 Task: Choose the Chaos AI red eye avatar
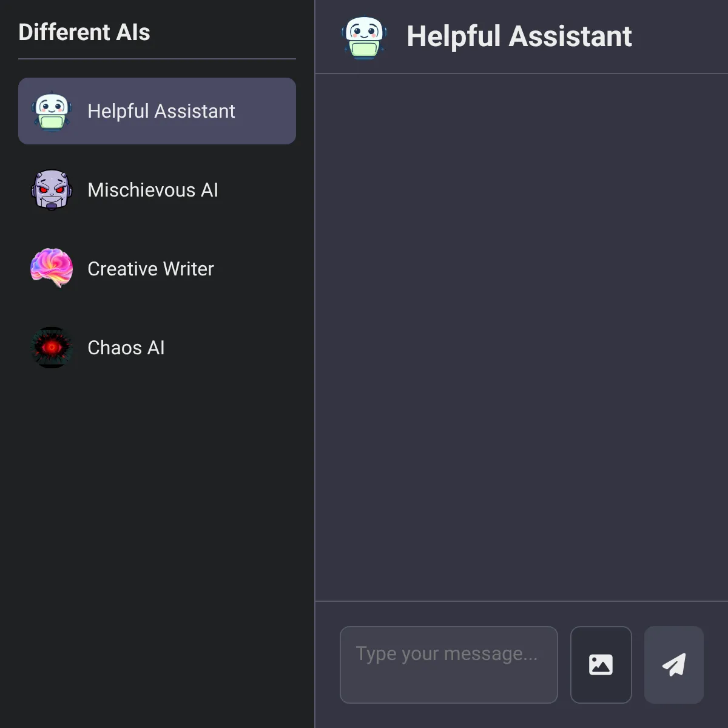pos(52,348)
